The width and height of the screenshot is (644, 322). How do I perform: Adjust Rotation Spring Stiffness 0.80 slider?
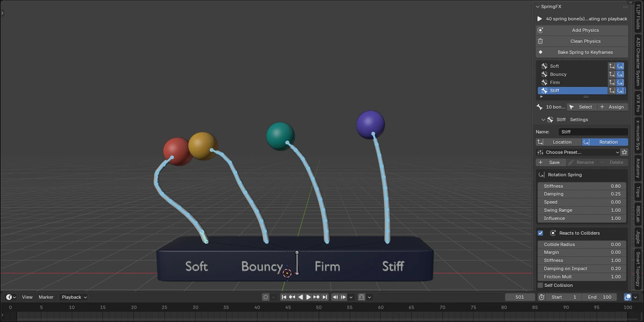coord(582,186)
